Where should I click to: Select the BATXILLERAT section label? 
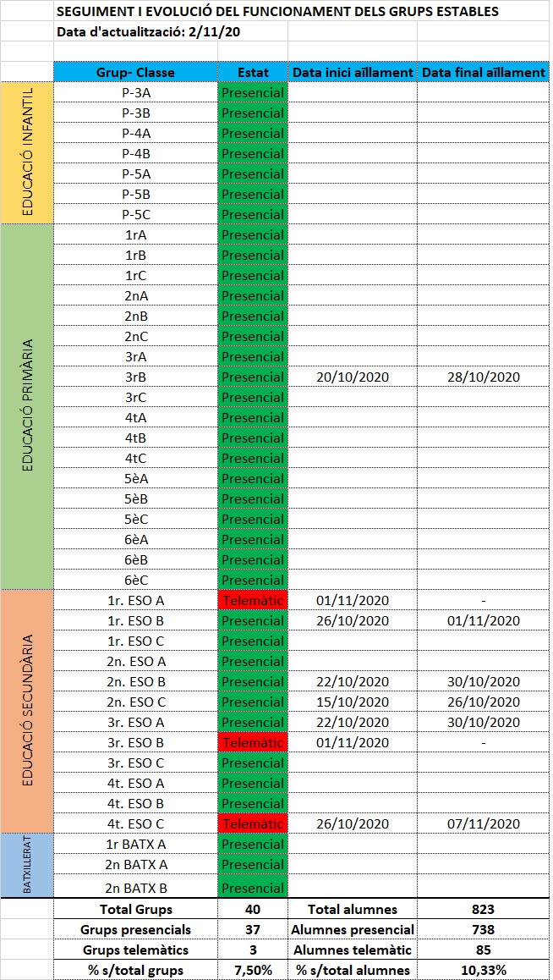(x=27, y=865)
